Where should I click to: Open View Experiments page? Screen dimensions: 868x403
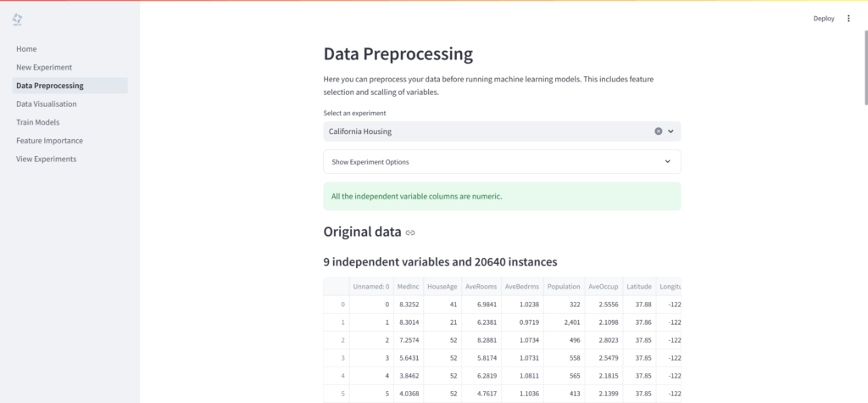(46, 159)
